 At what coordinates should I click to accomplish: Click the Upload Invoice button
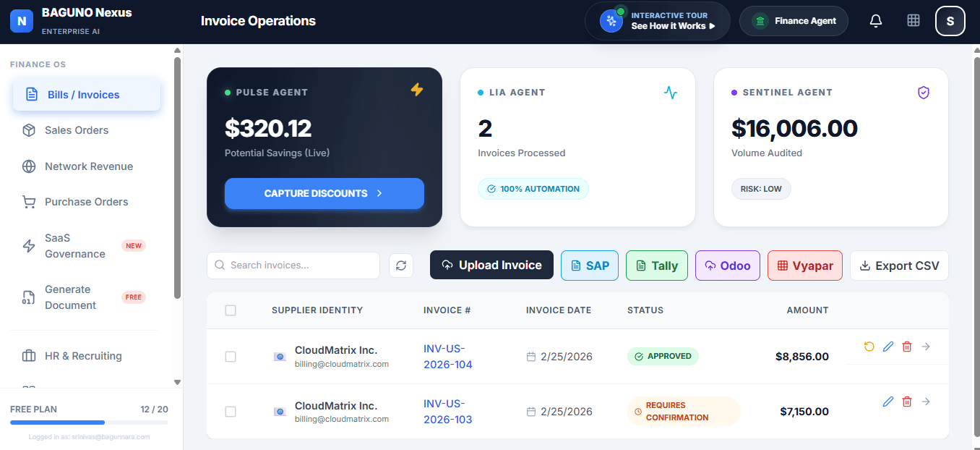491,265
